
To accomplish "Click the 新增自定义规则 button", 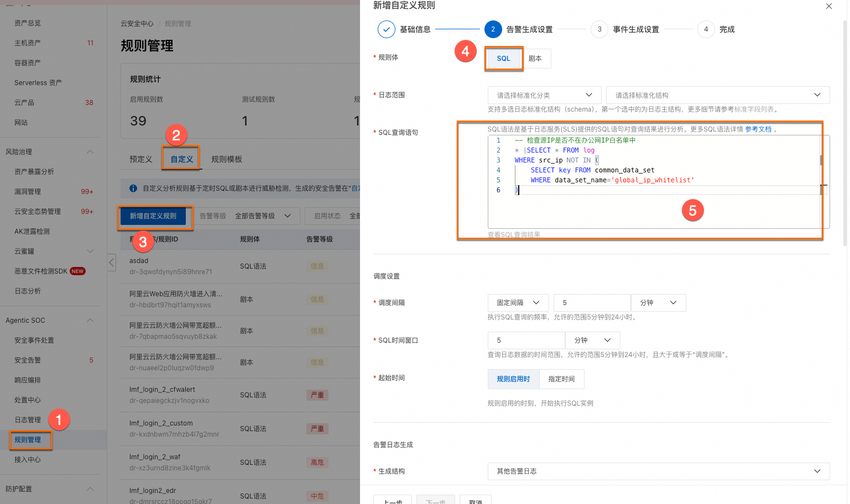I will tap(153, 216).
